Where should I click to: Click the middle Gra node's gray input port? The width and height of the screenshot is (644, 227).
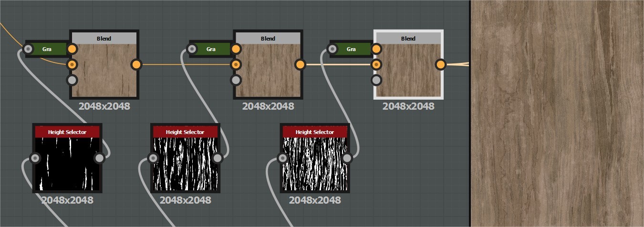192,49
